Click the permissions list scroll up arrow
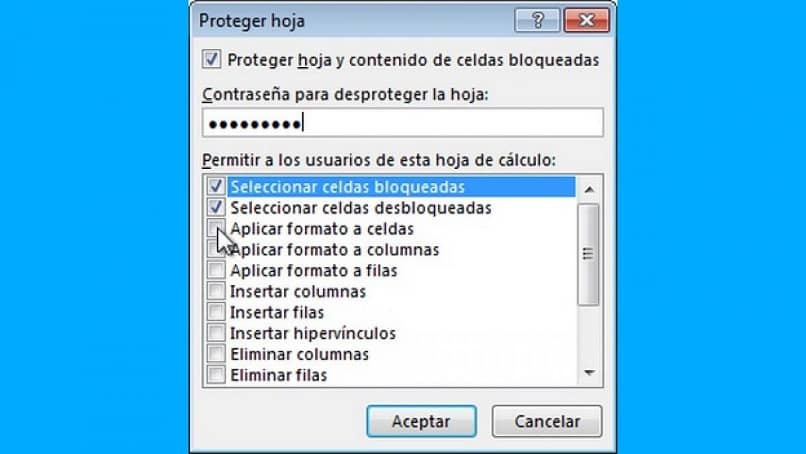806x454 pixels. tap(589, 189)
